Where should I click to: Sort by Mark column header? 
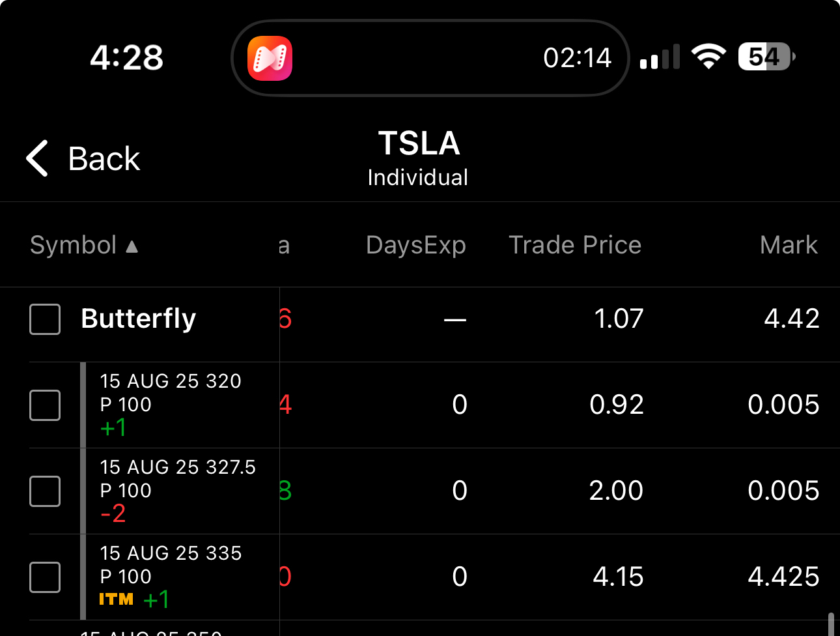[788, 245]
